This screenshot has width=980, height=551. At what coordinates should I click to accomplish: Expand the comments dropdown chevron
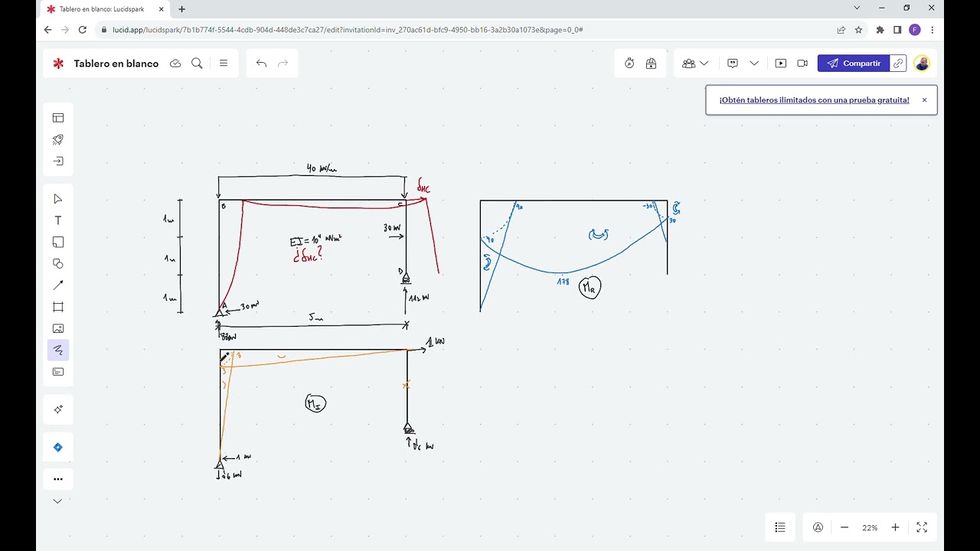pyautogui.click(x=754, y=64)
